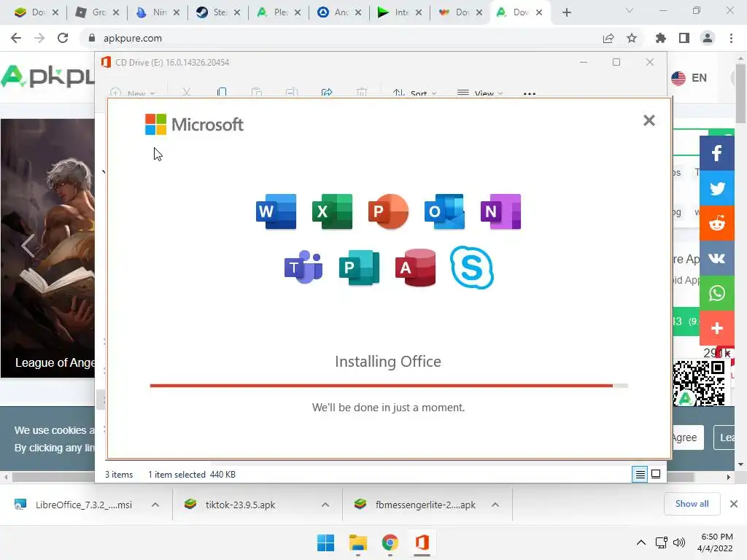The width and height of the screenshot is (747, 560).
Task: Open clock showing 6:50 PM
Action: click(x=715, y=542)
